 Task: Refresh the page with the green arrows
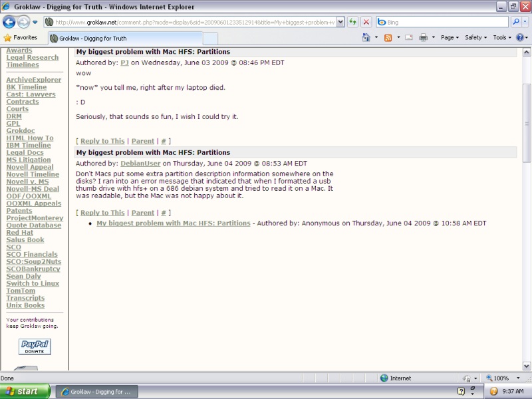353,23
